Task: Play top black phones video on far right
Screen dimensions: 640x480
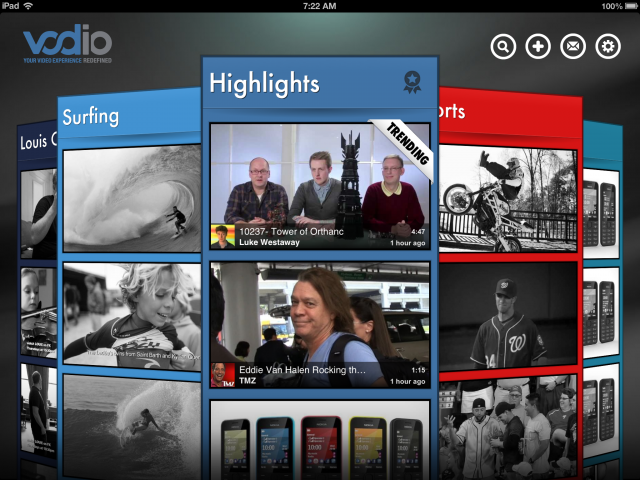Action: click(601, 213)
